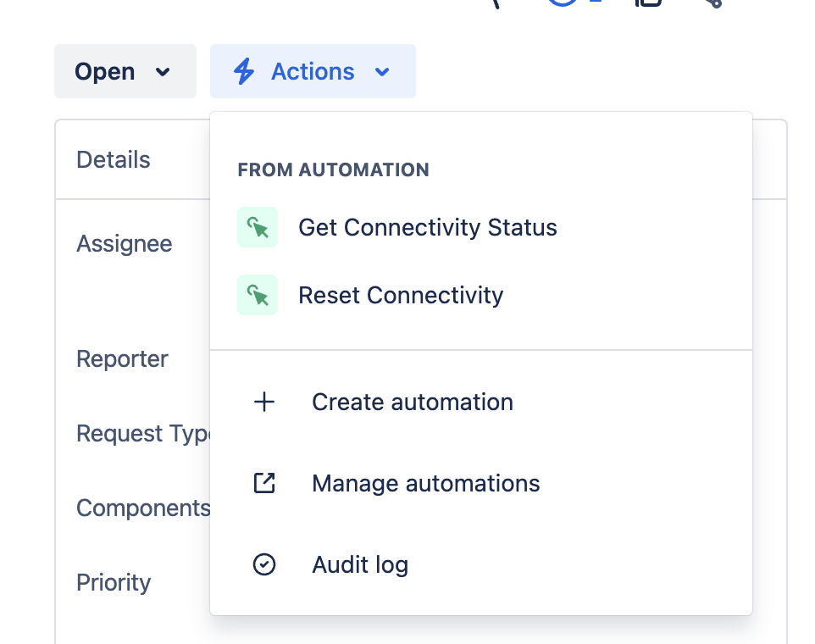
Task: Expand the chevron on the Open status button
Action: coord(164,72)
